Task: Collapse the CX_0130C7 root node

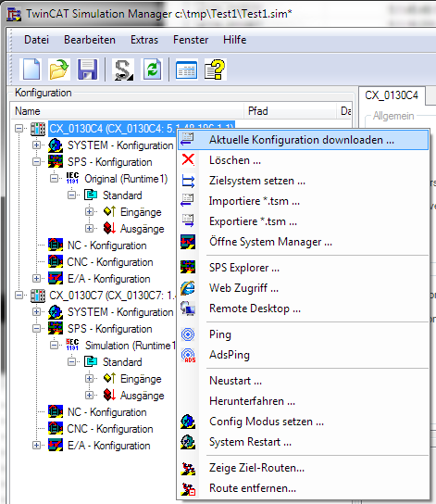Action: coord(19,295)
